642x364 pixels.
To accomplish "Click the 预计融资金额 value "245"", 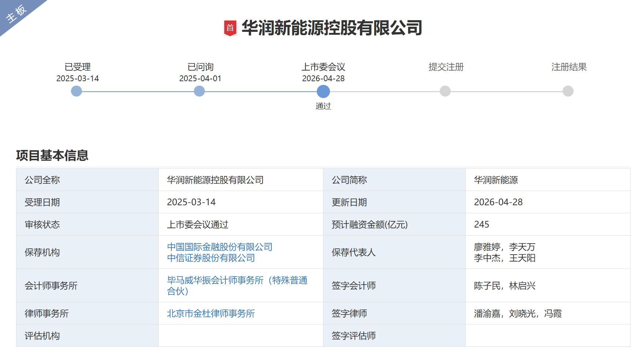I will click(482, 225).
